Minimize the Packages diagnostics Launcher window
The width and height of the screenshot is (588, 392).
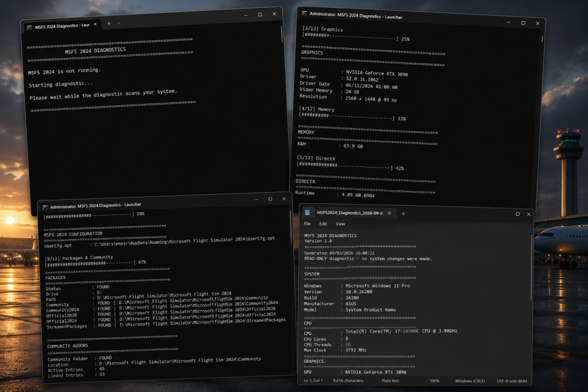(x=256, y=200)
